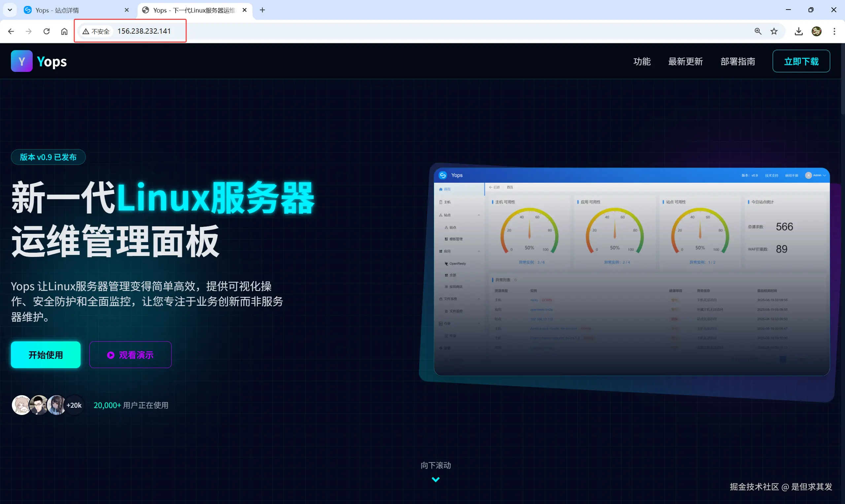Click the back navigation arrow
845x504 pixels.
coord(11,31)
